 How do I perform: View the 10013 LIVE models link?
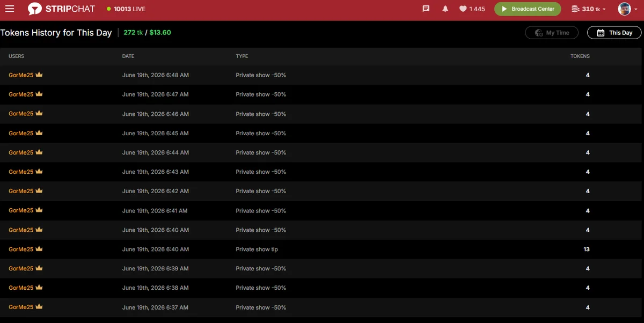point(126,9)
